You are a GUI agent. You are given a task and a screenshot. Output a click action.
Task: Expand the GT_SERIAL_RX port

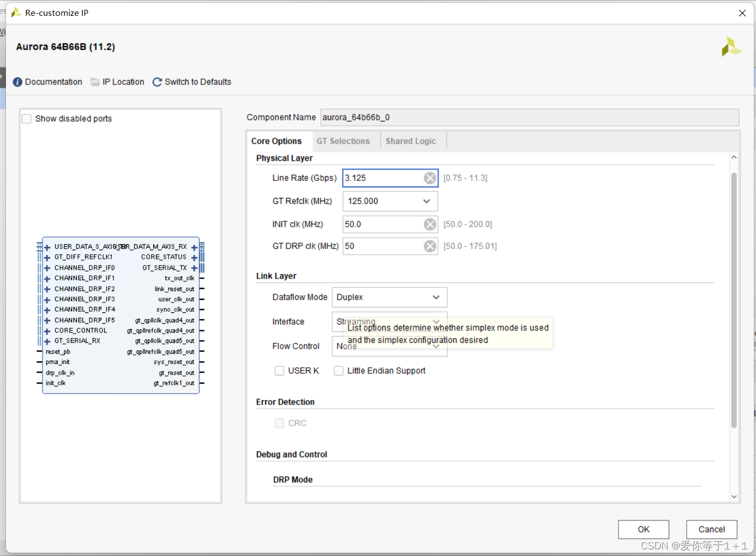pyautogui.click(x=47, y=342)
